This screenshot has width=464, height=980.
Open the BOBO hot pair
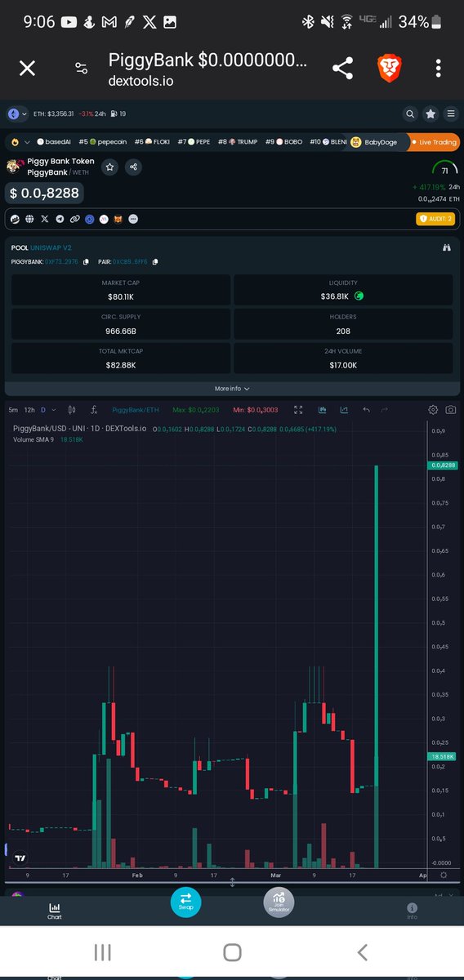click(x=283, y=141)
